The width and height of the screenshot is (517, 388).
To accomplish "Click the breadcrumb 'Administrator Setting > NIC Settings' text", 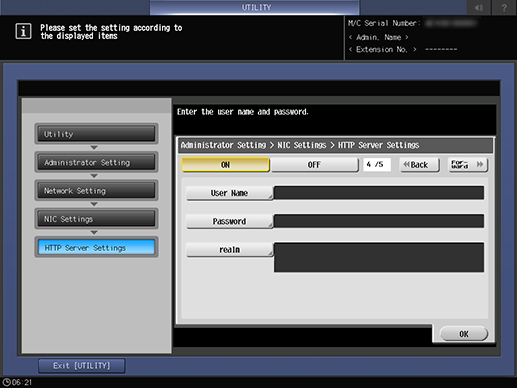I will [x=253, y=145].
